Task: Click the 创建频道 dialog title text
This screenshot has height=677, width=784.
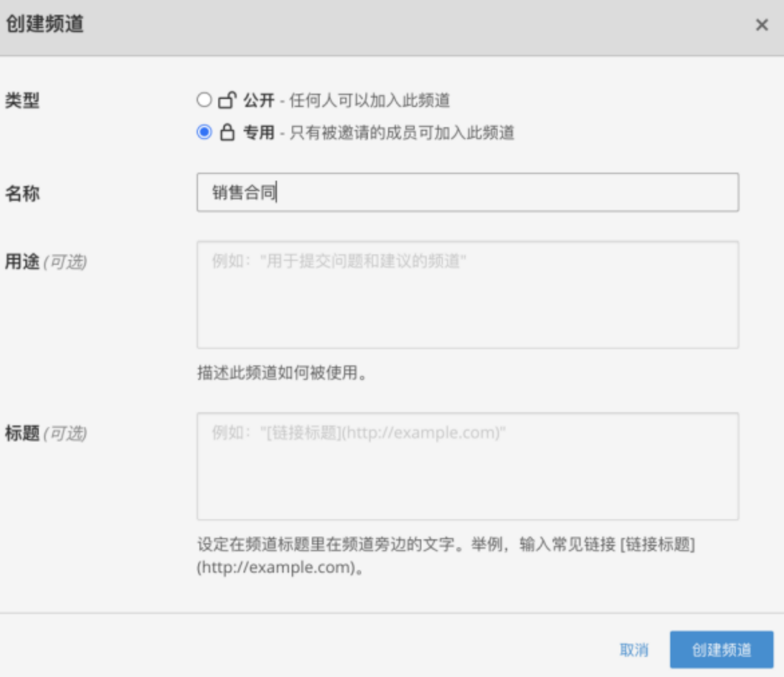Action: [45, 24]
